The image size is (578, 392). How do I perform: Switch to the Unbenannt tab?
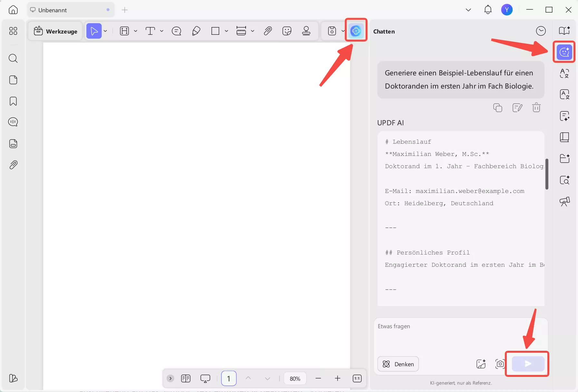point(71,10)
